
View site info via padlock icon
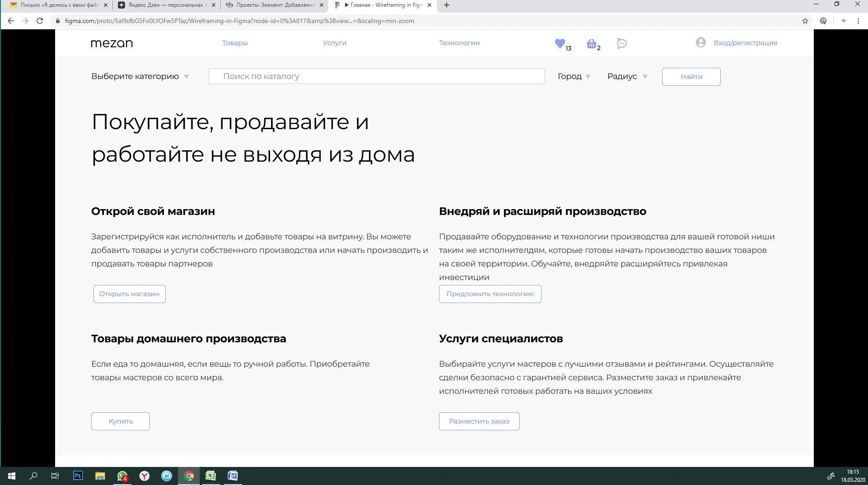[x=57, y=21]
